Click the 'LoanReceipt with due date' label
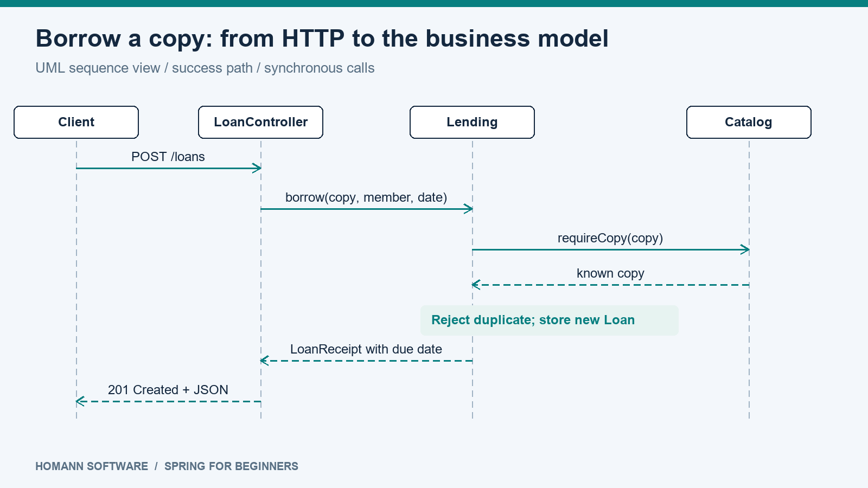 (x=366, y=349)
